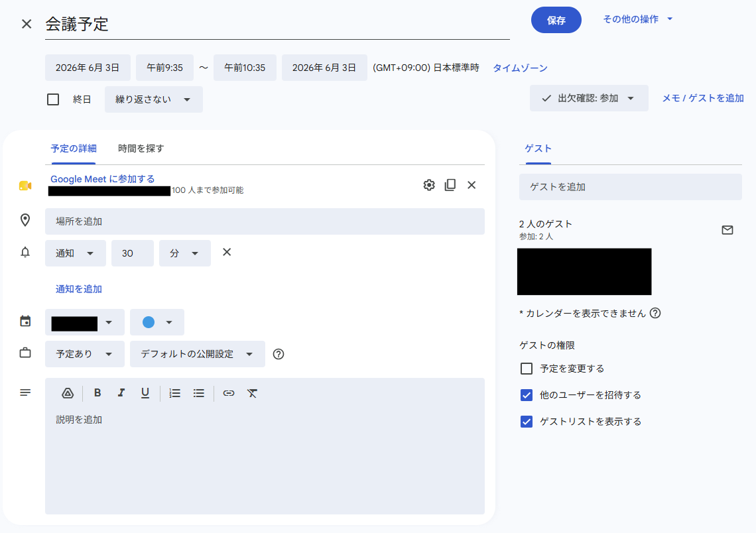756x533 pixels.
Task: Click end time 午前10:35 field
Action: coord(245,68)
